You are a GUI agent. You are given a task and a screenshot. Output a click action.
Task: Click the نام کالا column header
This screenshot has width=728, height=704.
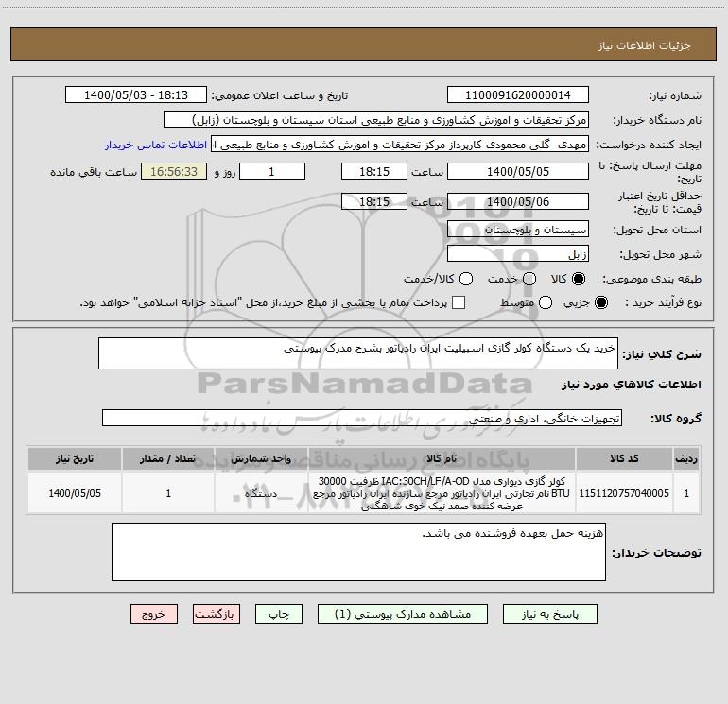point(442,458)
